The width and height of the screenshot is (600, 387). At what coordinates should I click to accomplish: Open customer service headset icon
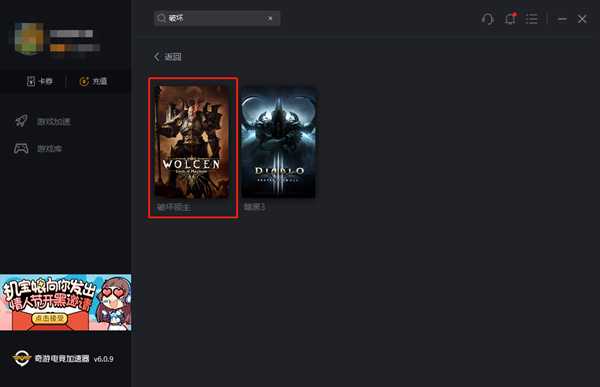(x=488, y=19)
